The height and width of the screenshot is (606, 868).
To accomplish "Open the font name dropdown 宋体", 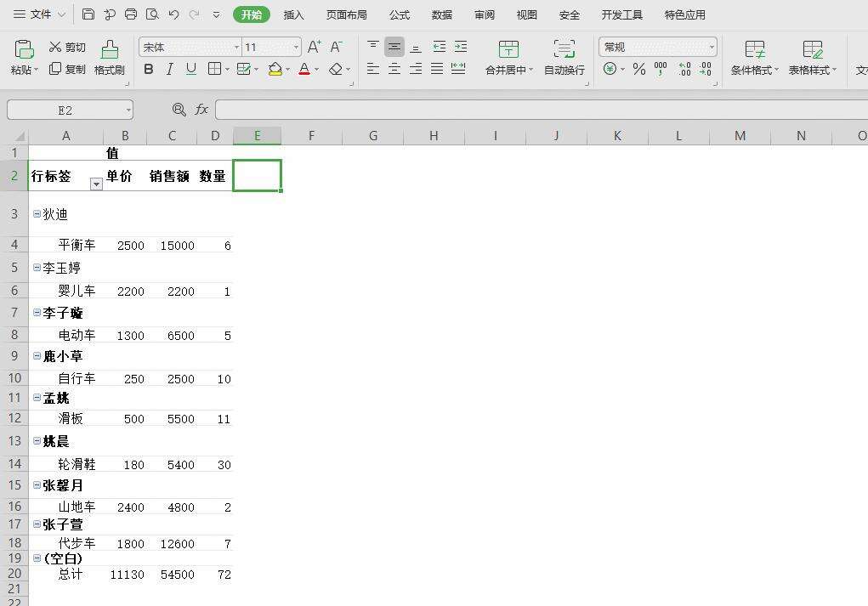I will 236,47.
